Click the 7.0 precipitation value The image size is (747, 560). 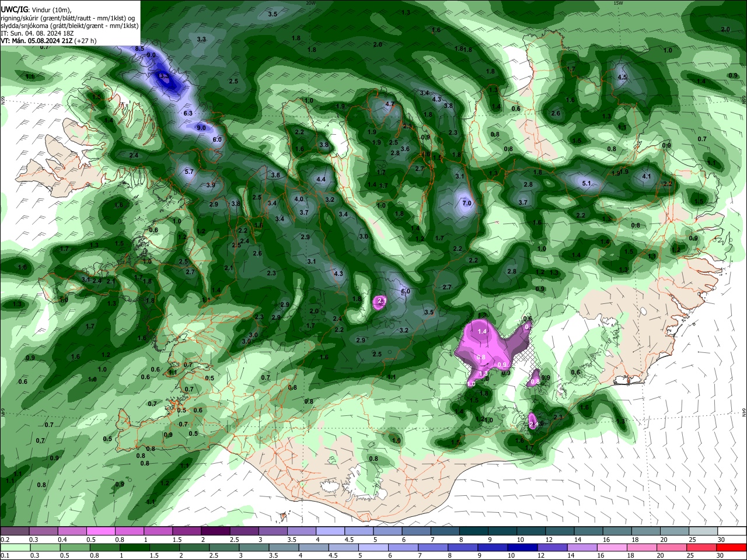click(467, 203)
